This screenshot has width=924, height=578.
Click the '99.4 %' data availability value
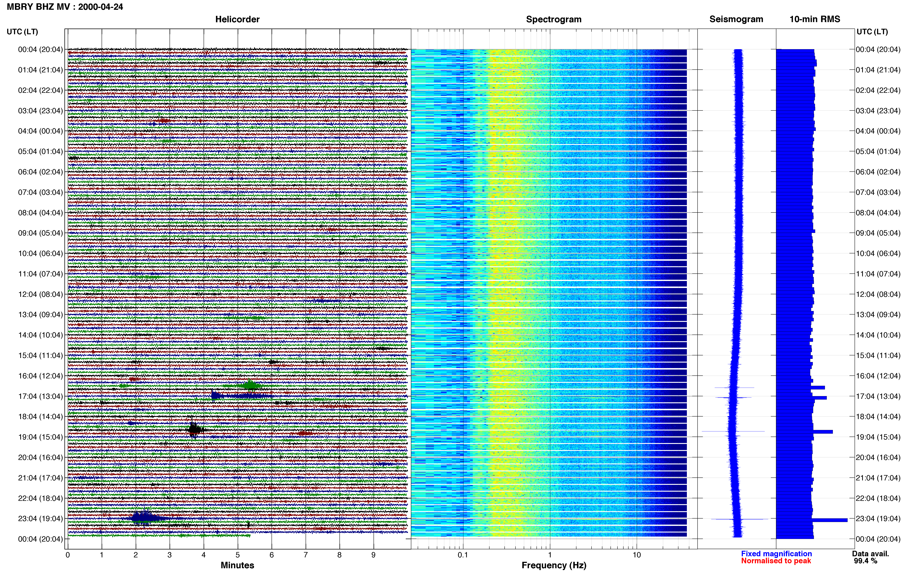tap(865, 561)
